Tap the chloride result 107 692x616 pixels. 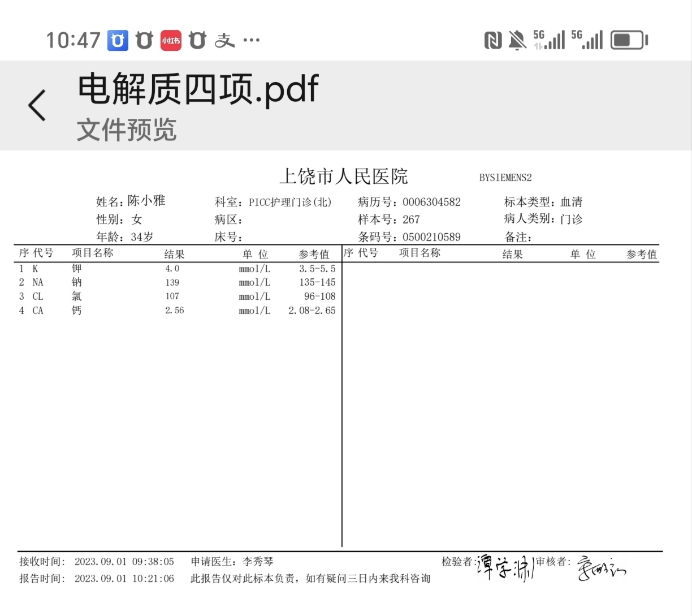(172, 296)
